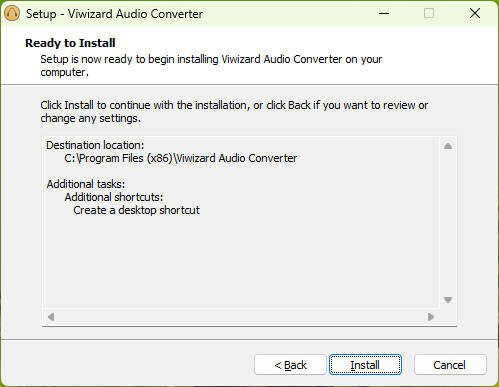The image size is (499, 387).
Task: Open the Viwizard headphone icon system menu
Action: click(x=12, y=14)
